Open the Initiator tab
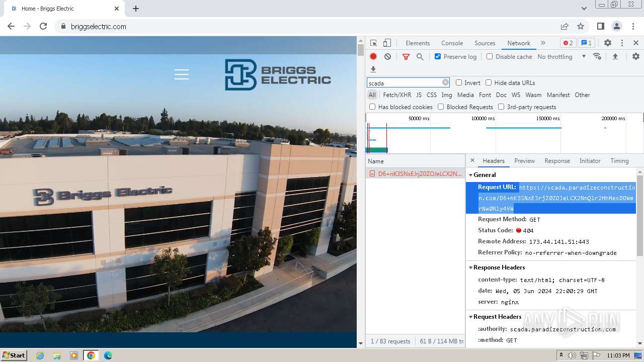The image size is (644, 362). tap(590, 161)
